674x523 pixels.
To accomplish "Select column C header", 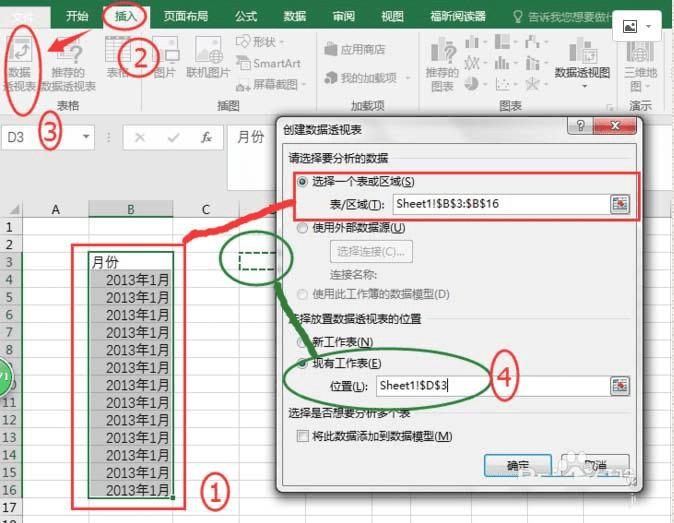I will click(x=205, y=209).
